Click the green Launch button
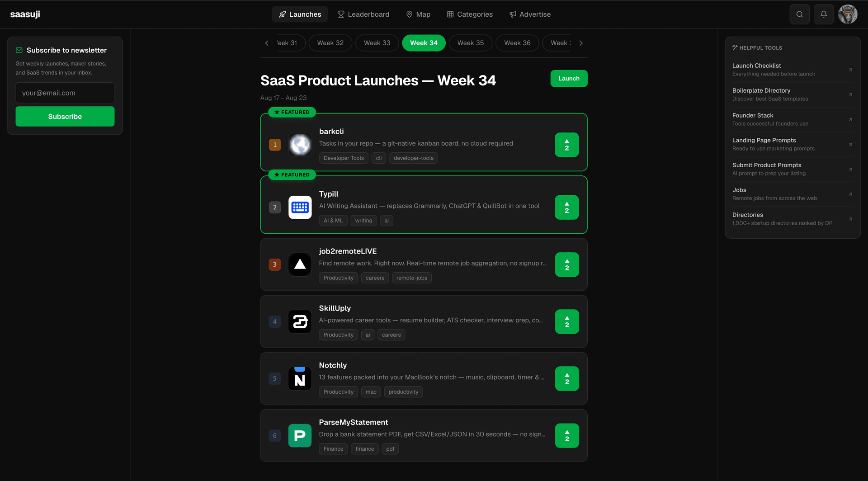 569,79
